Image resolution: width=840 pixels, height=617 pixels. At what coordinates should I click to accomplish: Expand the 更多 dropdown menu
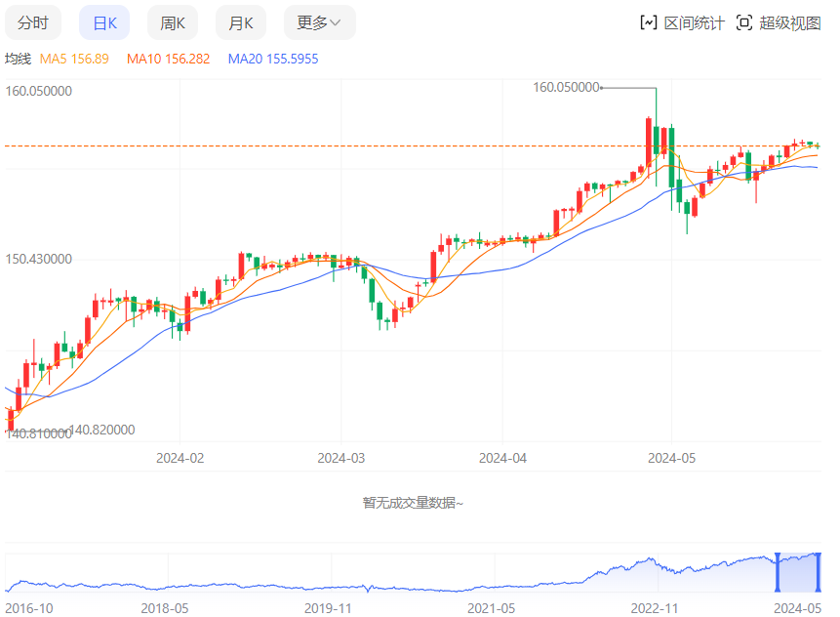(x=319, y=22)
